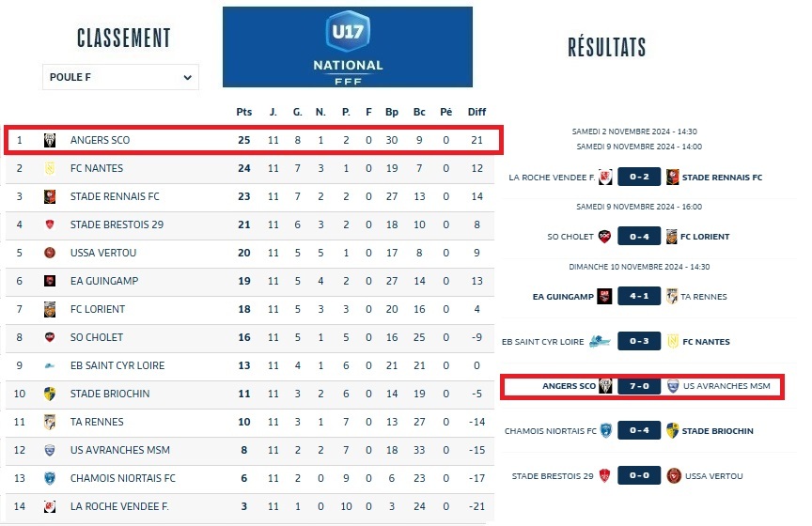Open Angers SCO 7-0 match score
This screenshot has height=526, width=812.
(x=638, y=386)
